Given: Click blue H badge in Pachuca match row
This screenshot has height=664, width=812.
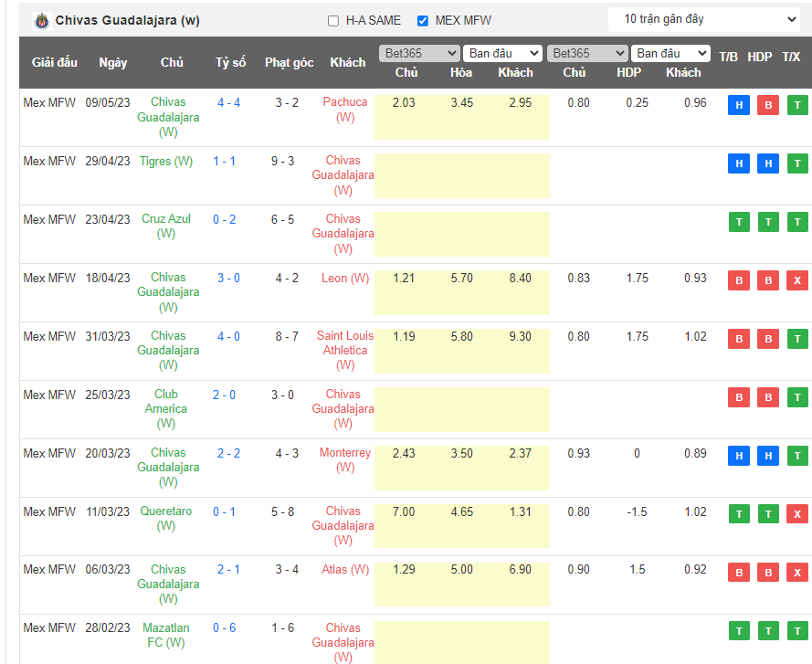Looking at the screenshot, I should (738, 106).
